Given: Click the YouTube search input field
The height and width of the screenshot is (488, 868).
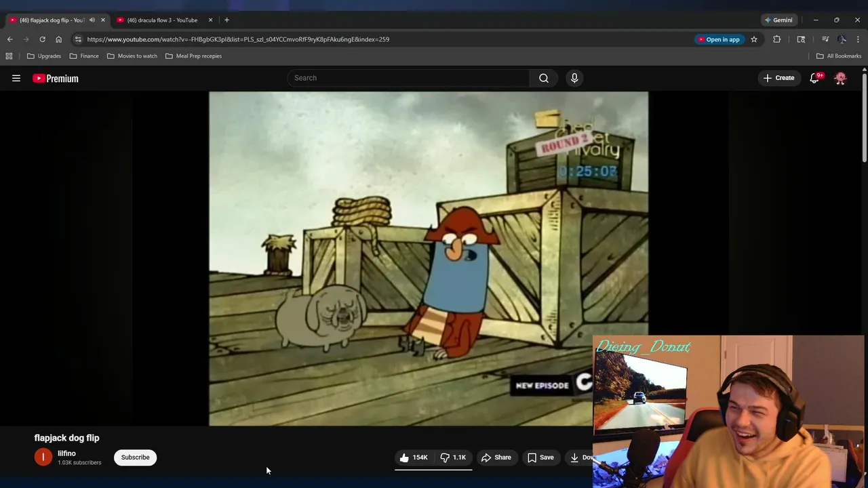Looking at the screenshot, I should click(409, 78).
